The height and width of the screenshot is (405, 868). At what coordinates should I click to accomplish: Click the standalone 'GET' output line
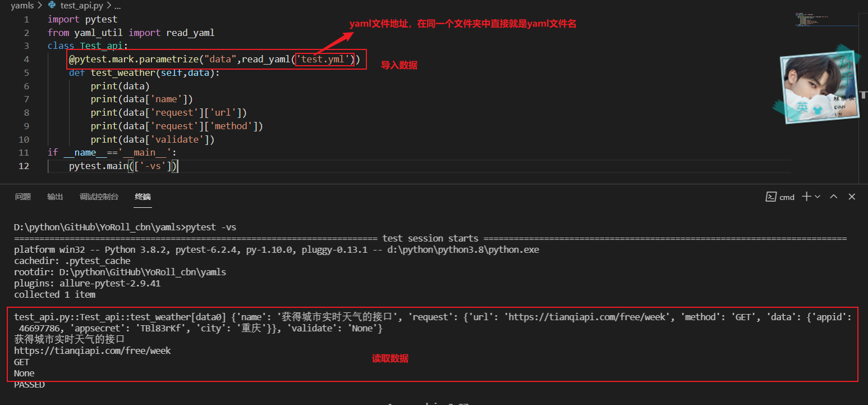[x=21, y=362]
